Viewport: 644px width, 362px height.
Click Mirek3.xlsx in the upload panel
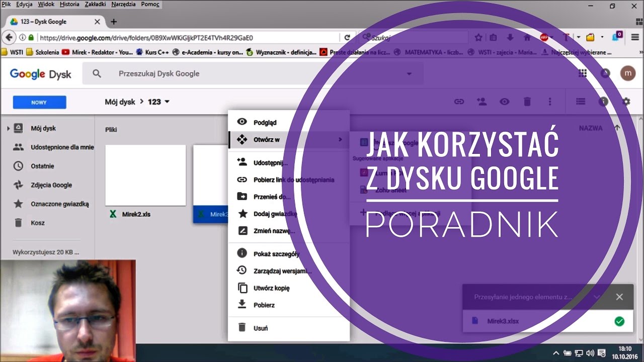click(x=503, y=321)
